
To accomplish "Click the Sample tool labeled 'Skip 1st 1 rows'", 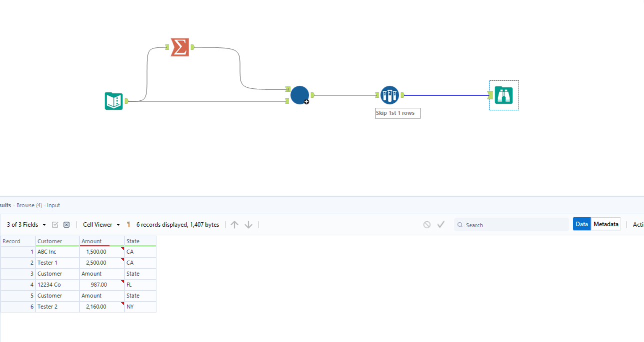I will 389,95.
